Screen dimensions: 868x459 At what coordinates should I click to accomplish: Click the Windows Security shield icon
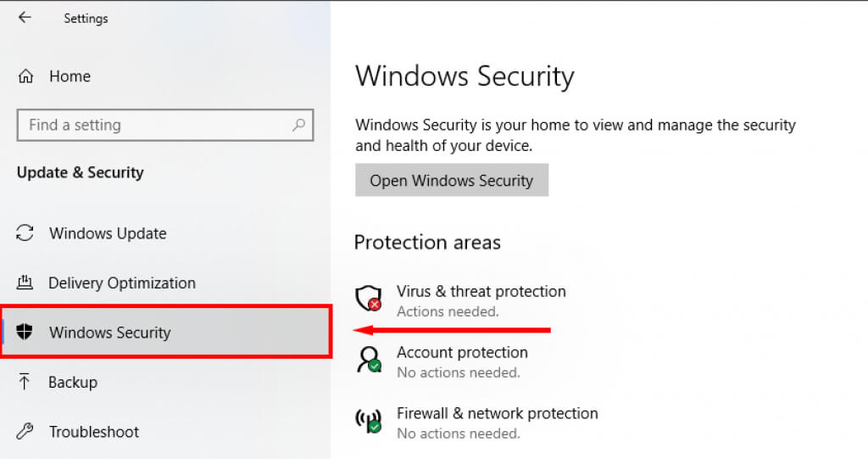[25, 333]
